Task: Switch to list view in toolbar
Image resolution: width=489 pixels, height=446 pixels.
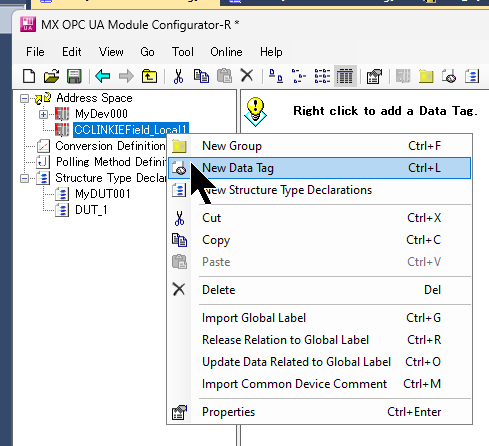Action: (x=322, y=76)
